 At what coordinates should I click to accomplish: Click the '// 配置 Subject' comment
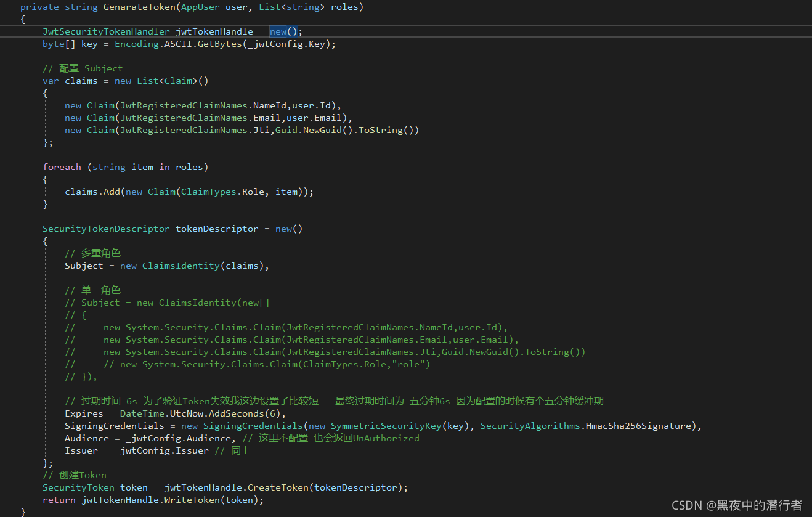[x=83, y=68]
